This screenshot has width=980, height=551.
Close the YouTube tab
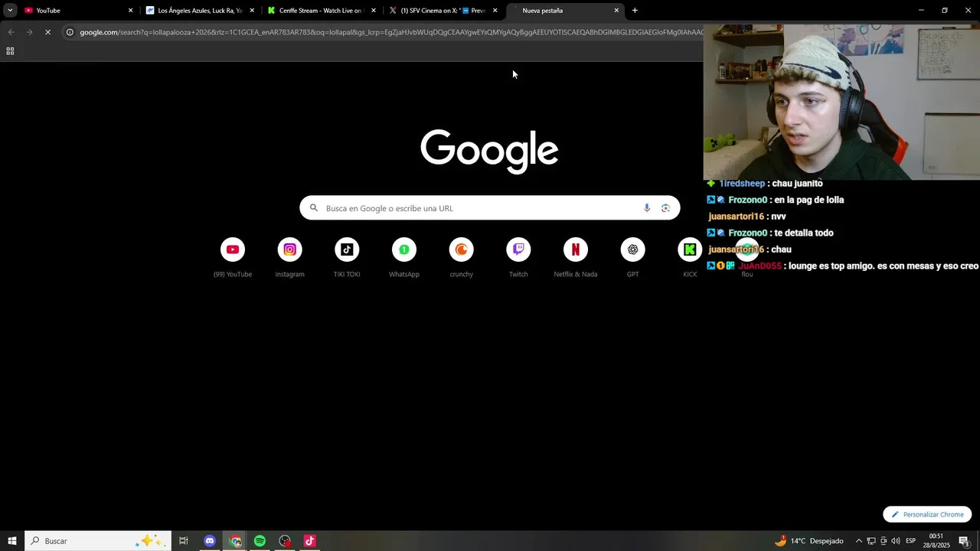pyautogui.click(x=130, y=11)
